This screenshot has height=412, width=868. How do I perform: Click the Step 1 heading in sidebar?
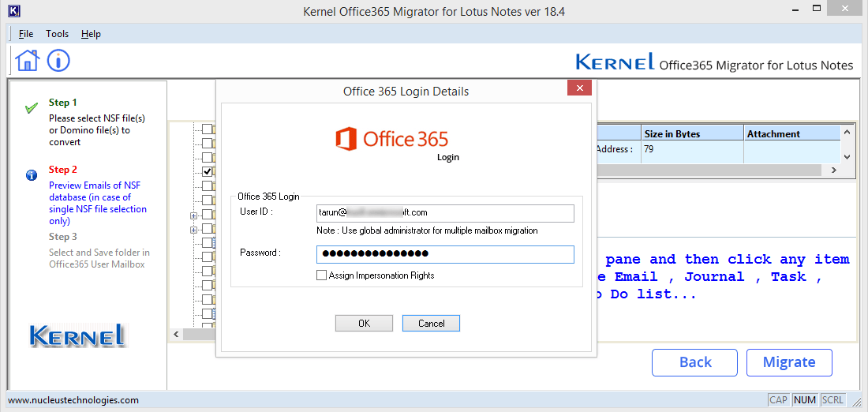[x=62, y=103]
